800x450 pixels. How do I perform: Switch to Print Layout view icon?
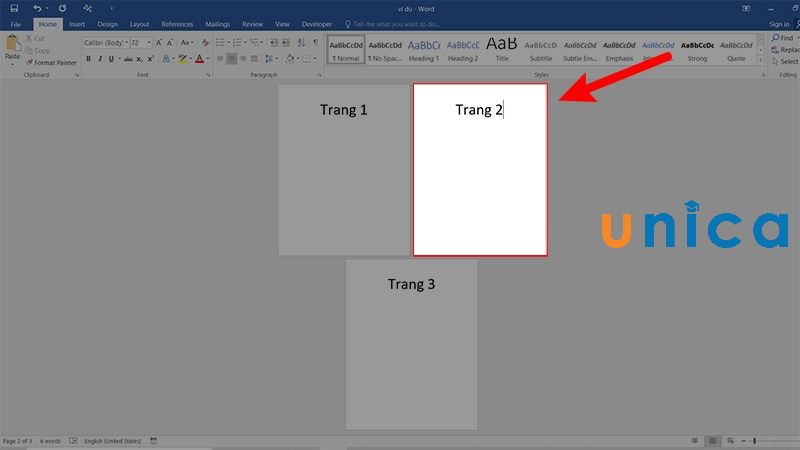tap(713, 441)
